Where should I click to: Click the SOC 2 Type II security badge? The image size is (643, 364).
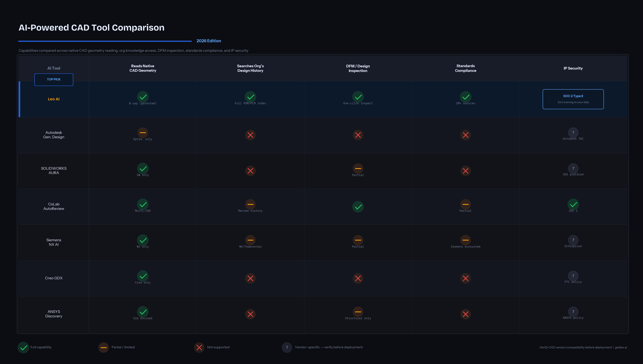(x=573, y=99)
